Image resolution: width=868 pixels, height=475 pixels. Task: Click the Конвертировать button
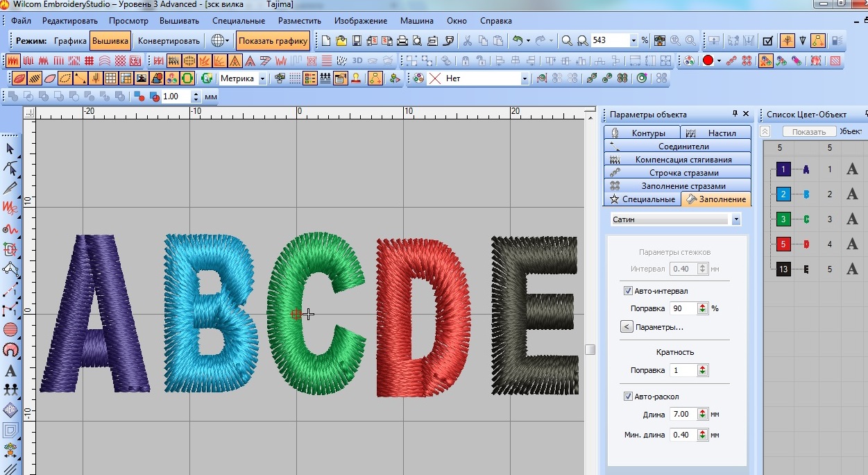pyautogui.click(x=169, y=41)
